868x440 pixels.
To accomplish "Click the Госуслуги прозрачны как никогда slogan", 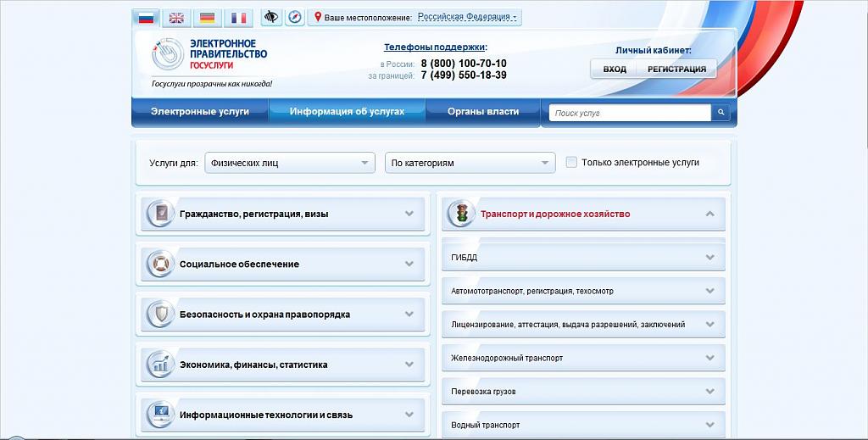I will coord(212,84).
